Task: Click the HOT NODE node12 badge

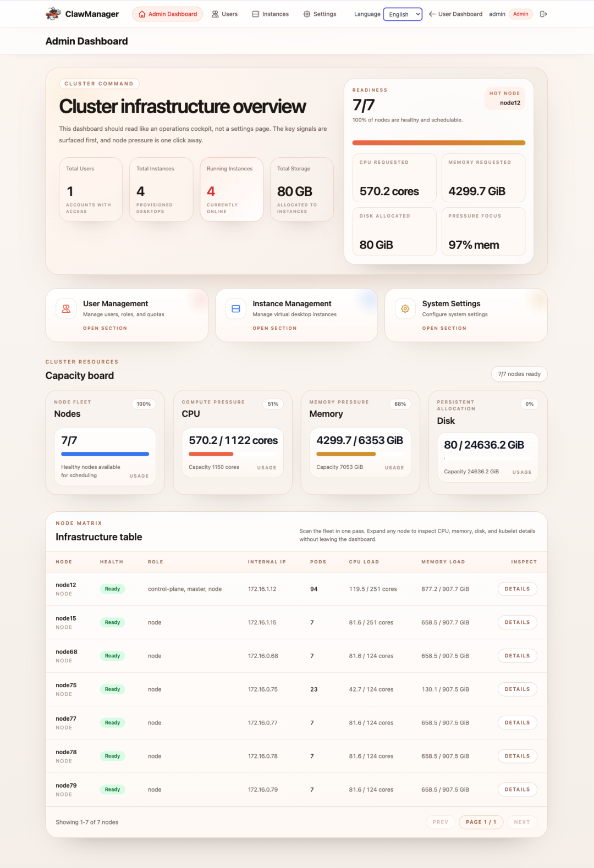Action: pyautogui.click(x=505, y=98)
